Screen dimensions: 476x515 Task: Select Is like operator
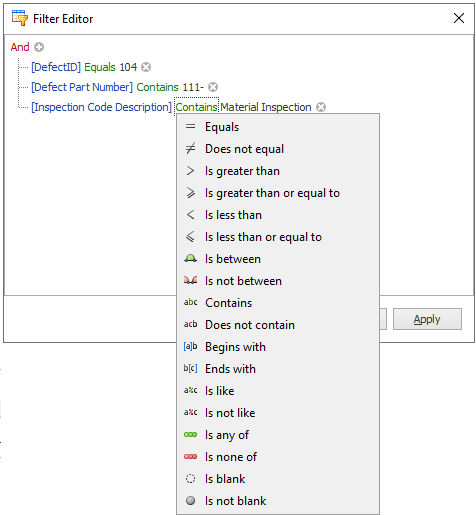click(278, 391)
